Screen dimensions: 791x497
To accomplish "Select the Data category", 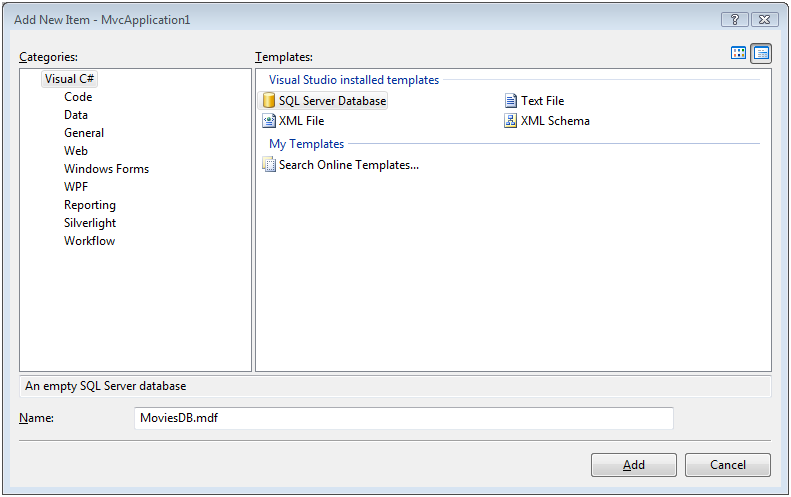I will [x=76, y=115].
